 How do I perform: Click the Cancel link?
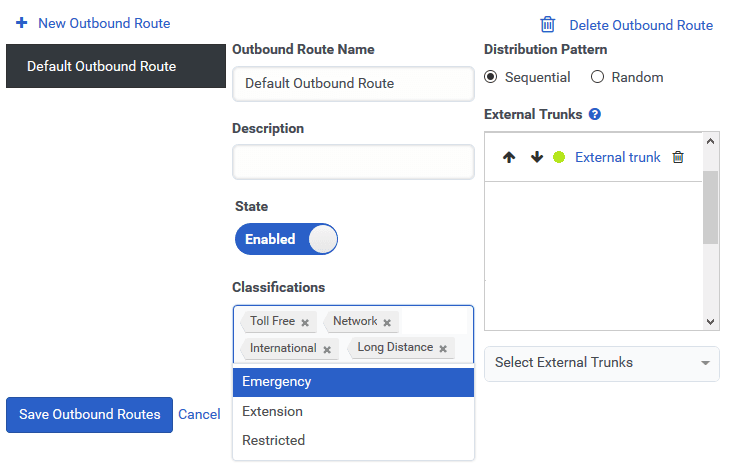[x=199, y=415]
